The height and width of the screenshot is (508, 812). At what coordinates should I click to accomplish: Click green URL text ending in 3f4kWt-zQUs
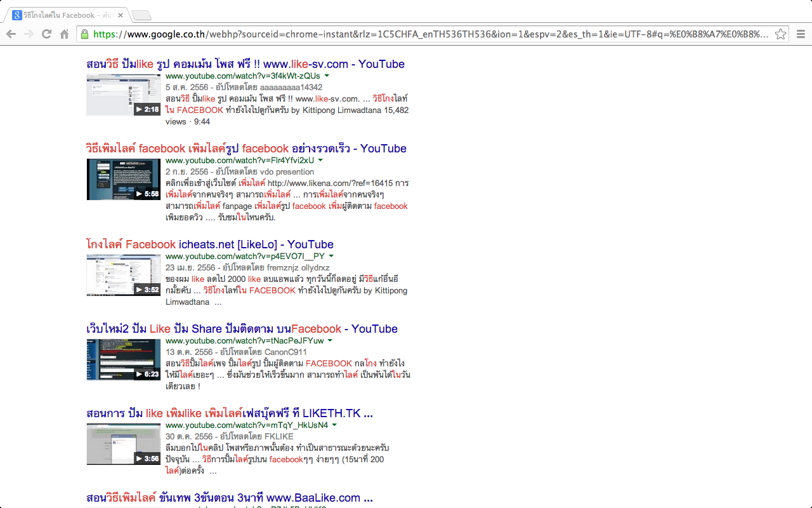click(243, 76)
